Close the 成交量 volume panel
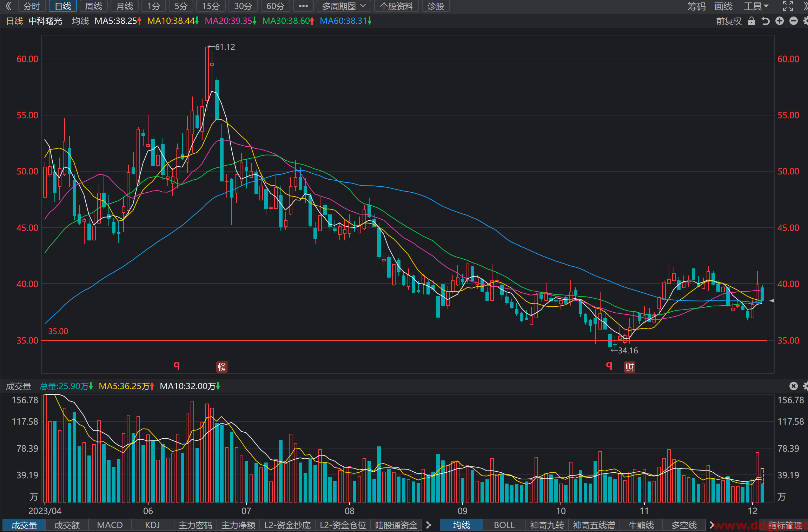The image size is (808, 532). coord(794,386)
